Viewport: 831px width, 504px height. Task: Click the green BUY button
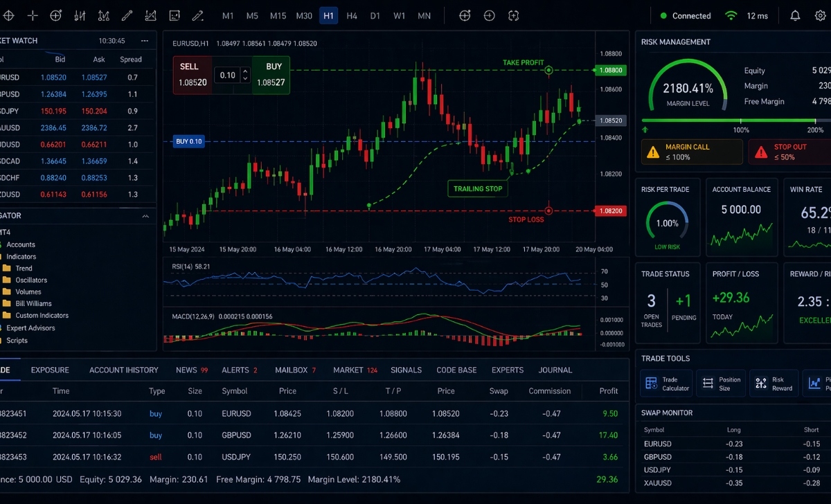coord(271,75)
